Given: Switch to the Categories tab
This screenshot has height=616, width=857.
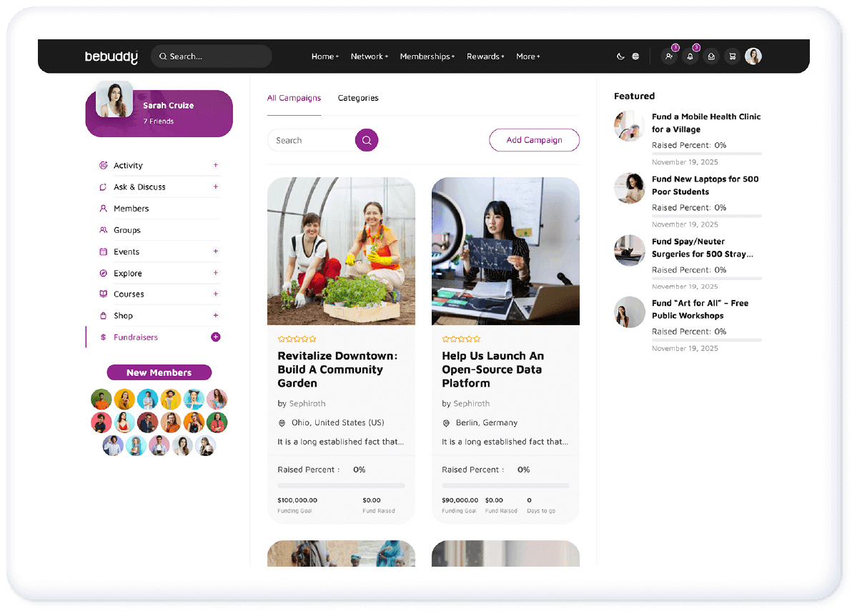Looking at the screenshot, I should coord(358,98).
